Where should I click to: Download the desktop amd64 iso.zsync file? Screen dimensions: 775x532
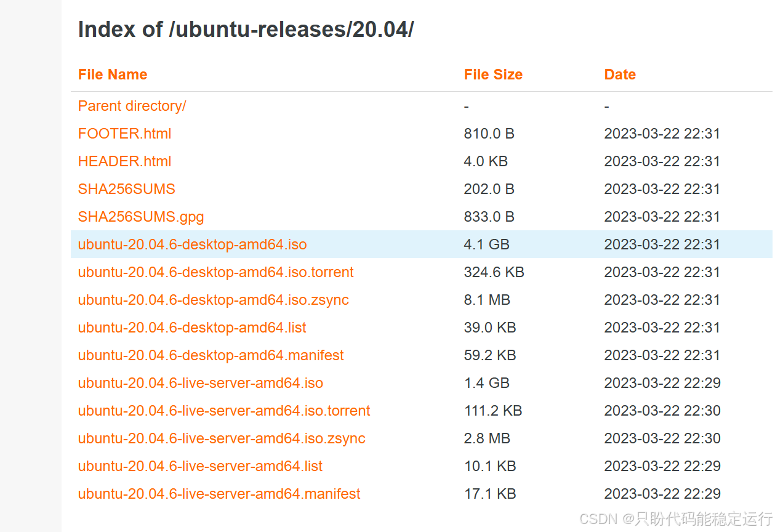[213, 300]
